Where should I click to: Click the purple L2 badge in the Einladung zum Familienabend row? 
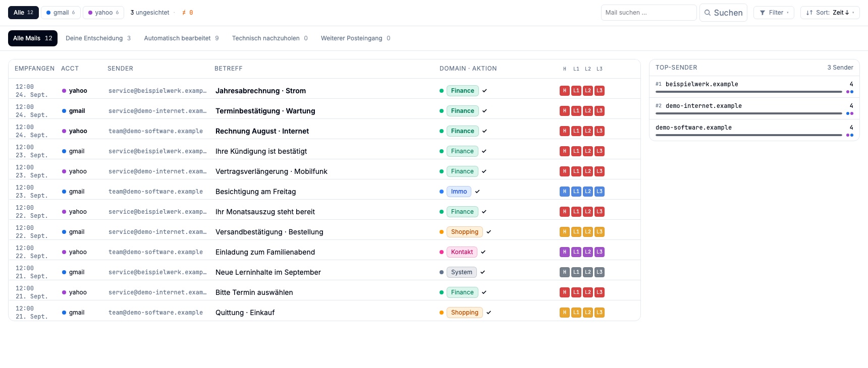588,252
